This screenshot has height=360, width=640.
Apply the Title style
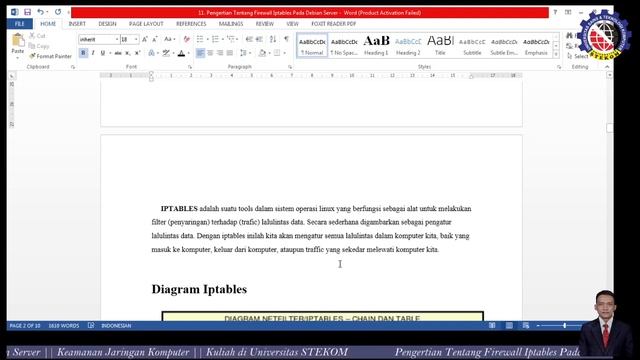(x=440, y=46)
